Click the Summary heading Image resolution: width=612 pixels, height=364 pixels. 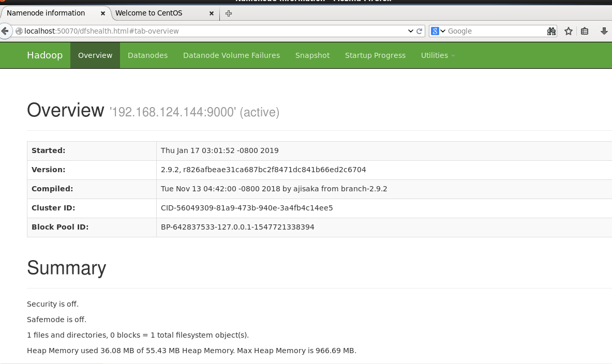point(66,268)
